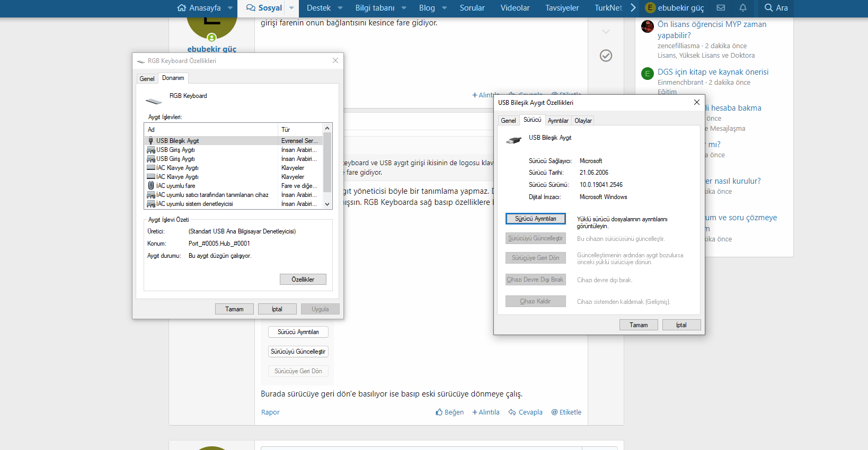Expand the Anasayfa dropdown arrow
The height and width of the screenshot is (450, 868).
coord(230,8)
